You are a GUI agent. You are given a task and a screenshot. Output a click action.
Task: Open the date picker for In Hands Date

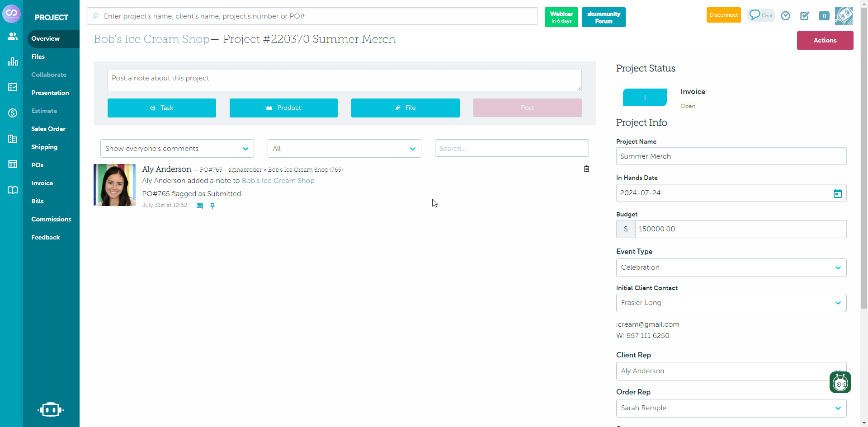pyautogui.click(x=837, y=193)
